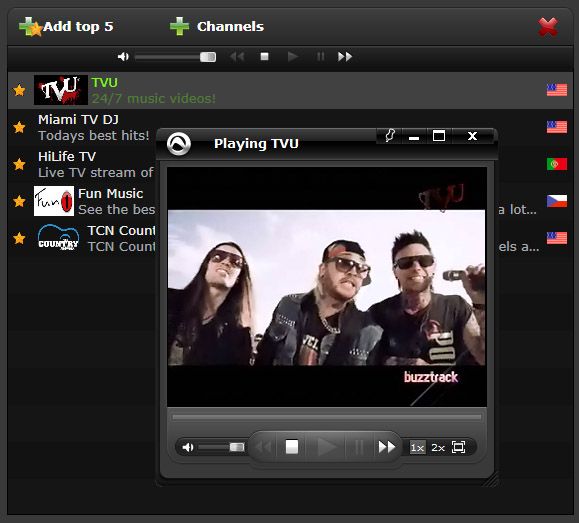Mute sound via the top toolbar speaker icon

click(x=123, y=57)
